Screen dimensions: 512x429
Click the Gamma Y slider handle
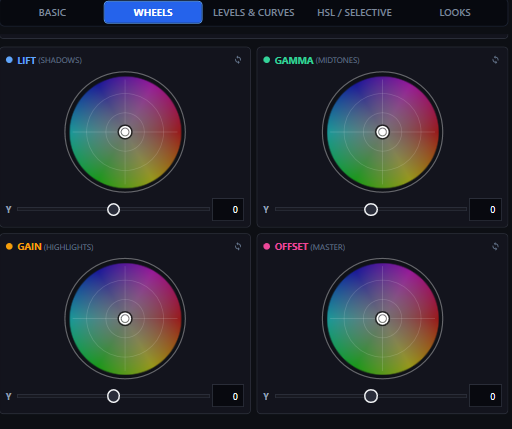click(x=371, y=210)
